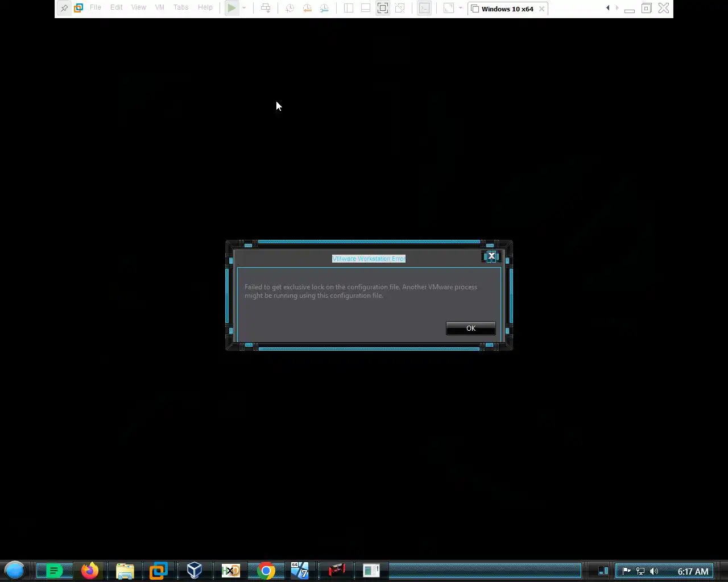Close the VMware Workstation Error dialog
This screenshot has width=728, height=582.
coord(491,256)
